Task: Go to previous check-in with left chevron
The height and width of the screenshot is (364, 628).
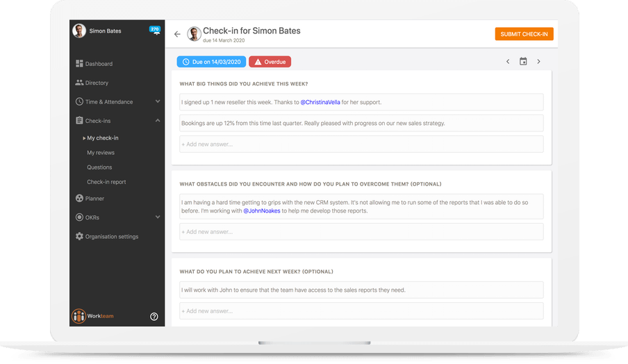Action: (508, 62)
